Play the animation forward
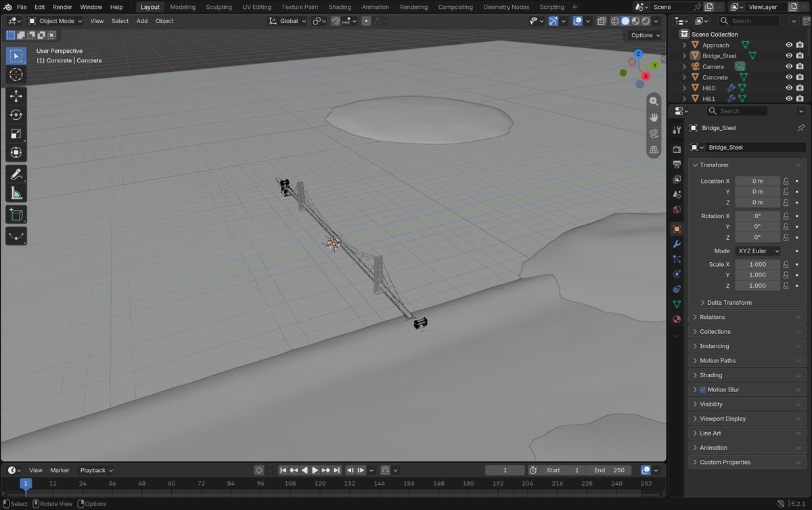 click(x=315, y=470)
